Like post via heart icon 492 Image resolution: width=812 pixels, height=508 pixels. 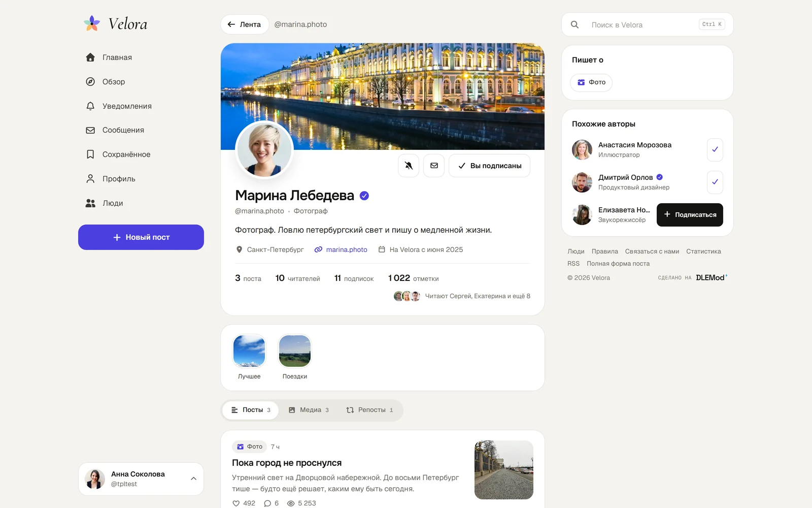236,503
